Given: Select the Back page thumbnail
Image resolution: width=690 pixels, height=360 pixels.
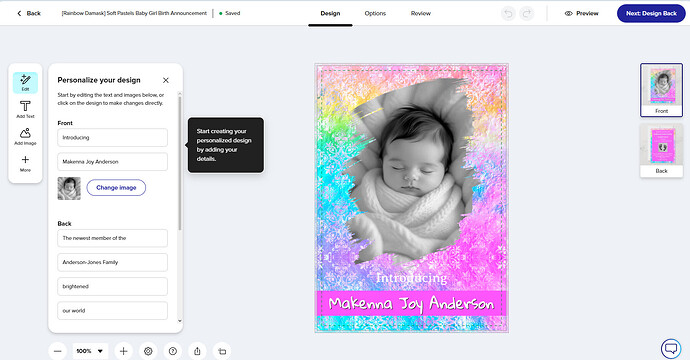Looking at the screenshot, I should [x=661, y=151].
